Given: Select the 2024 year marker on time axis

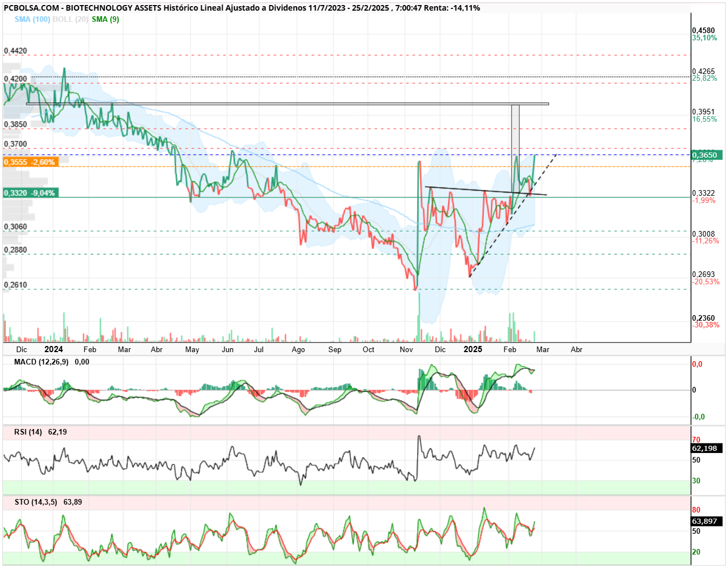Looking at the screenshot, I should pos(54,349).
